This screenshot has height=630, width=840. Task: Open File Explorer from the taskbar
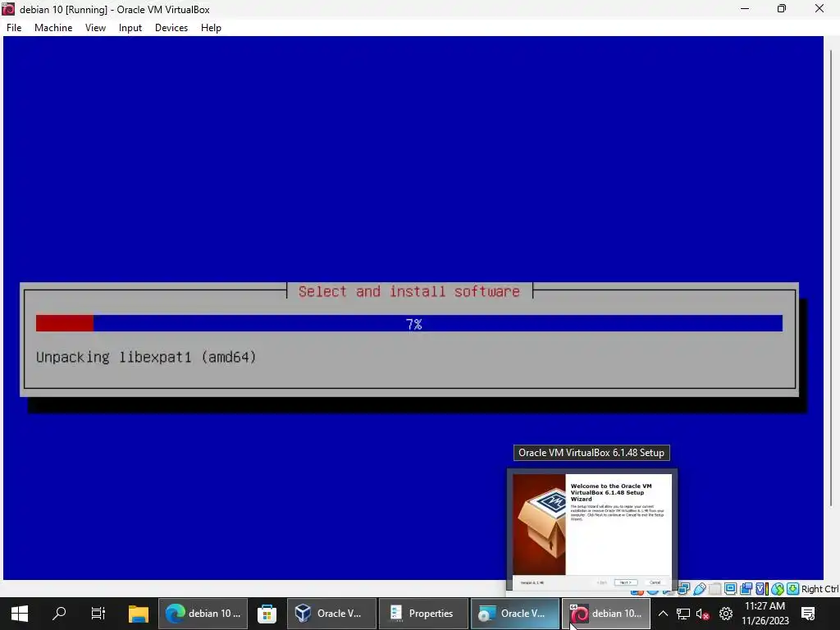coord(138,614)
